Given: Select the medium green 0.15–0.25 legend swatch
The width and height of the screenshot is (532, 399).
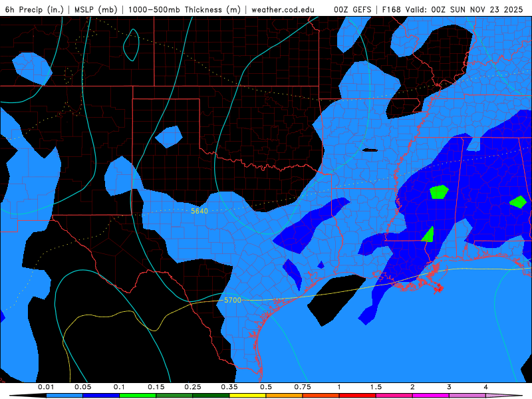Looking at the screenshot, I should 174,396.
